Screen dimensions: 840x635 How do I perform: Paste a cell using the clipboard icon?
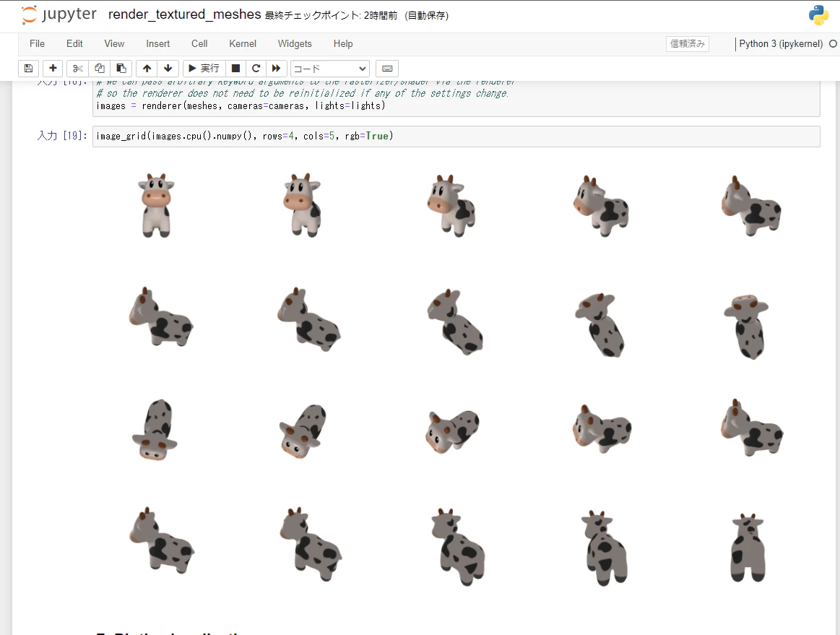121,68
